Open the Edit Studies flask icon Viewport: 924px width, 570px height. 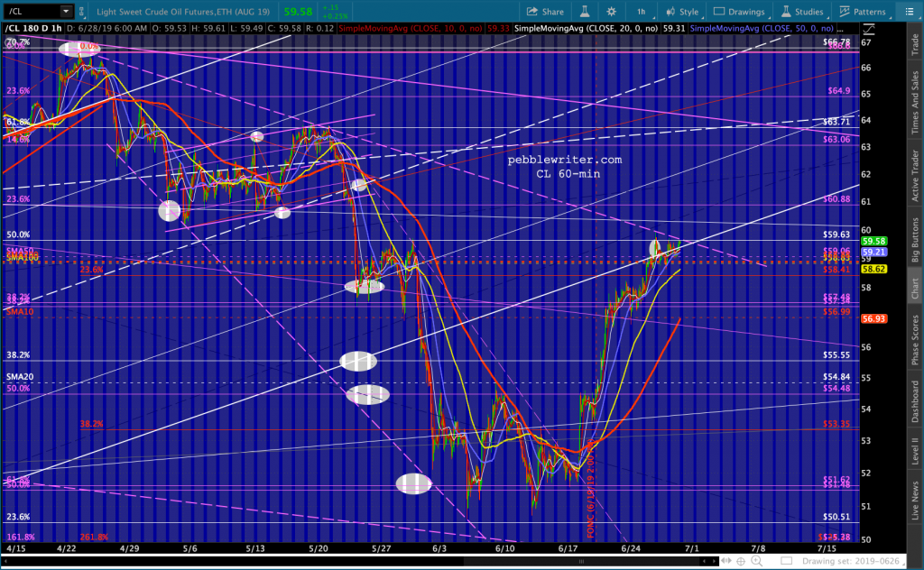585,11
